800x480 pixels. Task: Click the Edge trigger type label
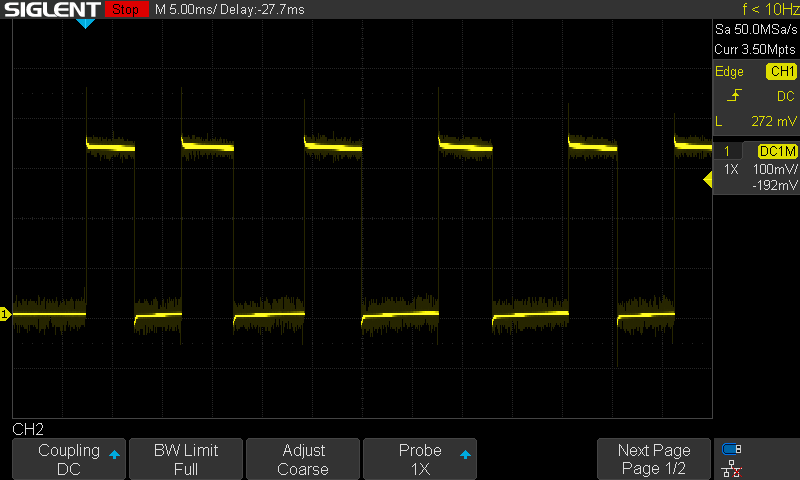tap(729, 71)
